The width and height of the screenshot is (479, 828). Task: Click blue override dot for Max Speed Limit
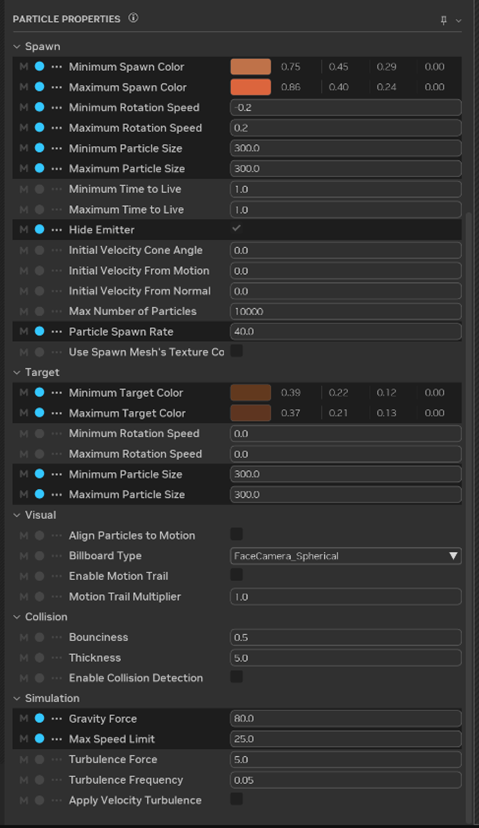[x=40, y=739]
